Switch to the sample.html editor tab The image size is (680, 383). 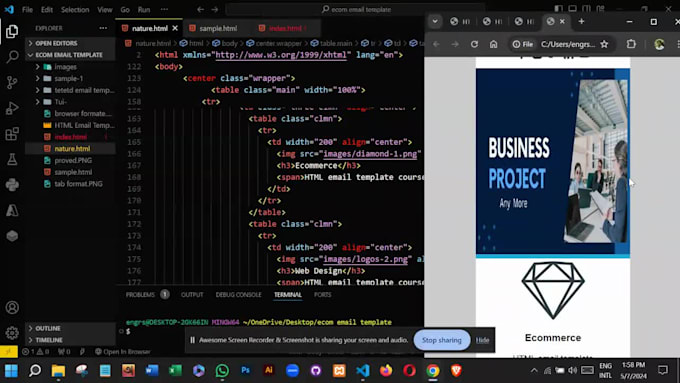(218, 28)
